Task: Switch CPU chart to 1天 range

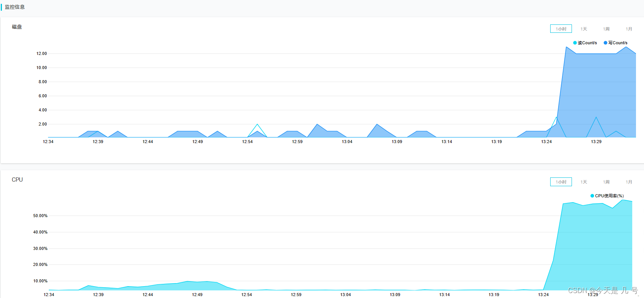Action: point(584,182)
